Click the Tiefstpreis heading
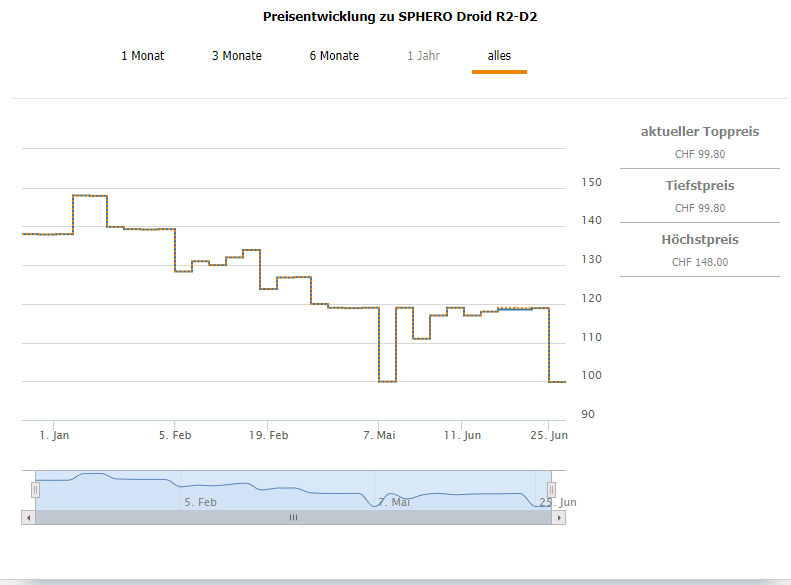 coord(699,186)
